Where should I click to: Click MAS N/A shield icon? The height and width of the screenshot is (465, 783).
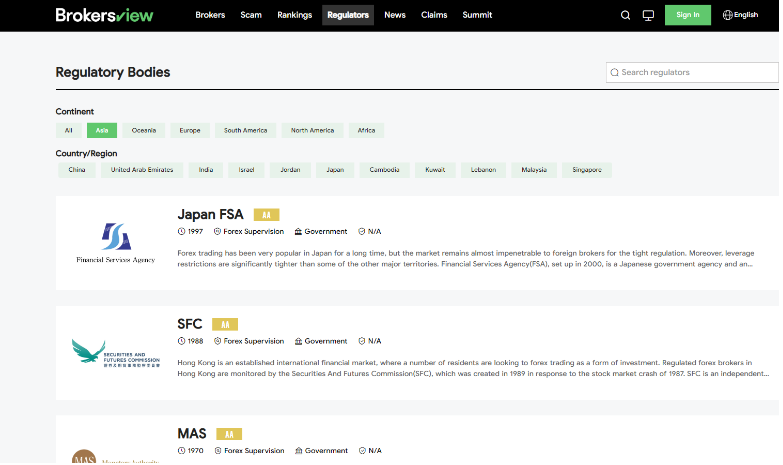point(362,451)
